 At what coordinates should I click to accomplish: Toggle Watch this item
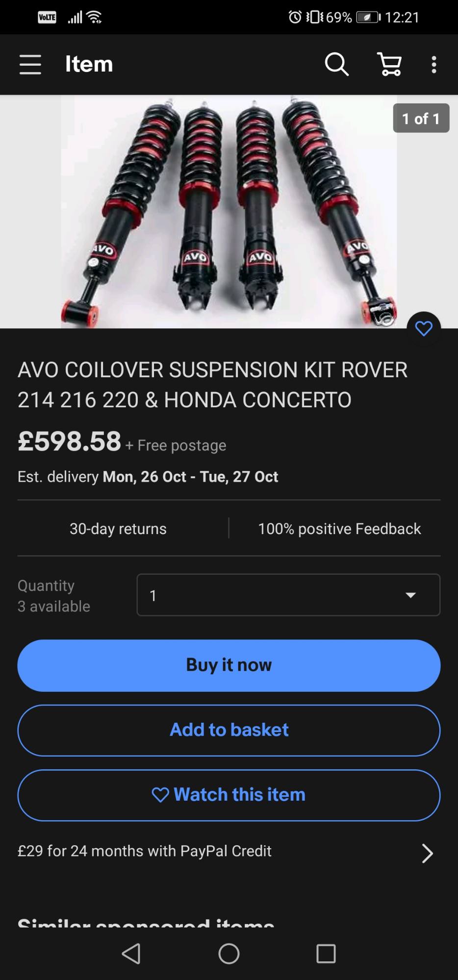229,795
